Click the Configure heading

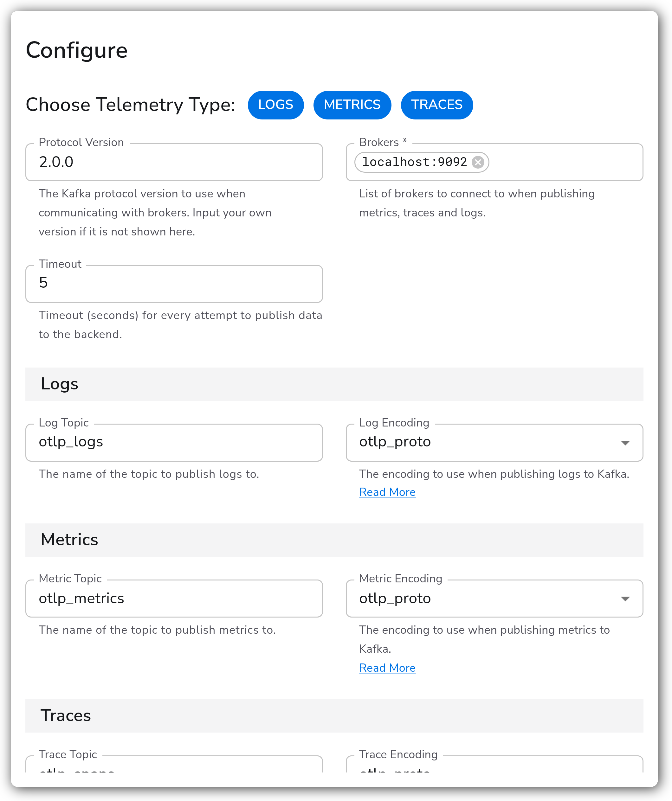pos(77,50)
